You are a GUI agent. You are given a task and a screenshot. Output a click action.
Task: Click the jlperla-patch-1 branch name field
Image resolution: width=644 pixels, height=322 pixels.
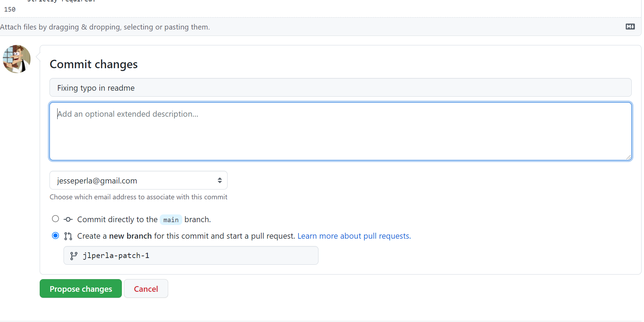(197, 256)
